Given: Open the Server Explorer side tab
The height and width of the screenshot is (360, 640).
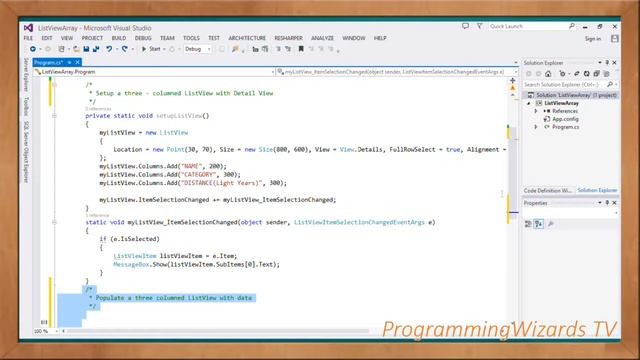Looking at the screenshot, I should pos(26,74).
